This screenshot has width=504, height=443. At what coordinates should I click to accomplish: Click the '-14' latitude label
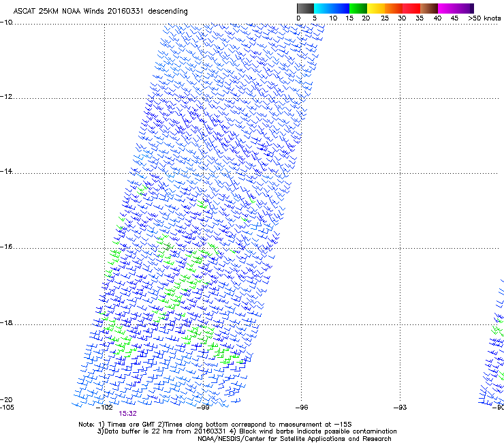pos(6,171)
